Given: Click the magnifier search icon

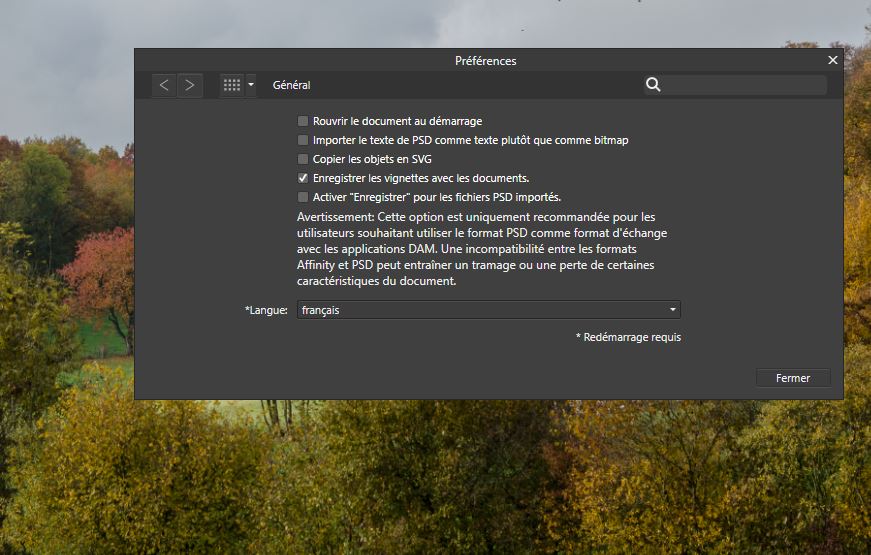Looking at the screenshot, I should click(653, 84).
